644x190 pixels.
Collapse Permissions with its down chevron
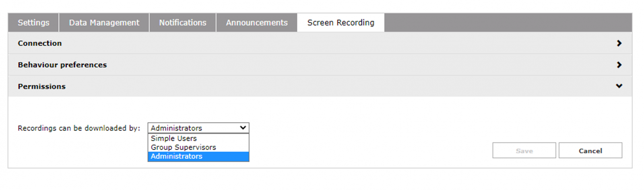pos(619,86)
